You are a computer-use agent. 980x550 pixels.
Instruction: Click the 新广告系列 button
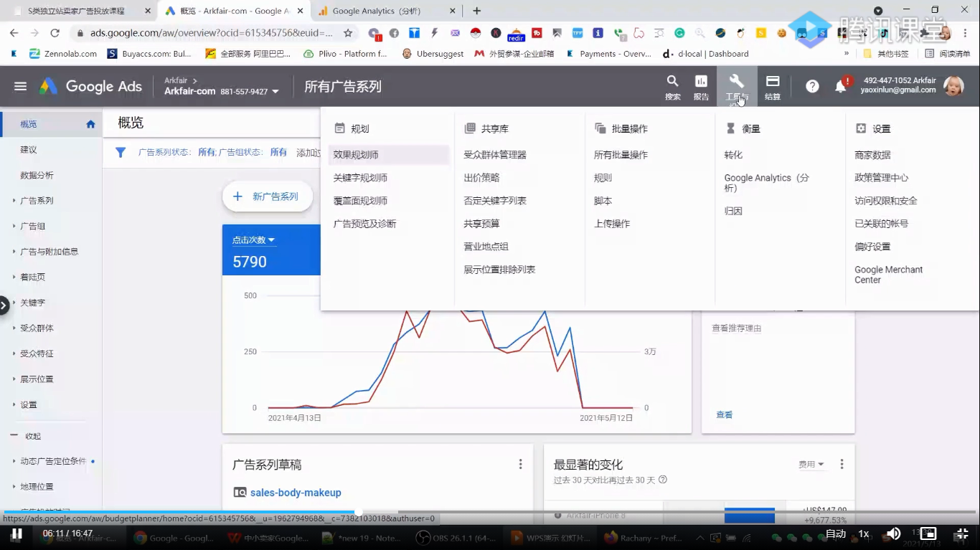coord(267,196)
